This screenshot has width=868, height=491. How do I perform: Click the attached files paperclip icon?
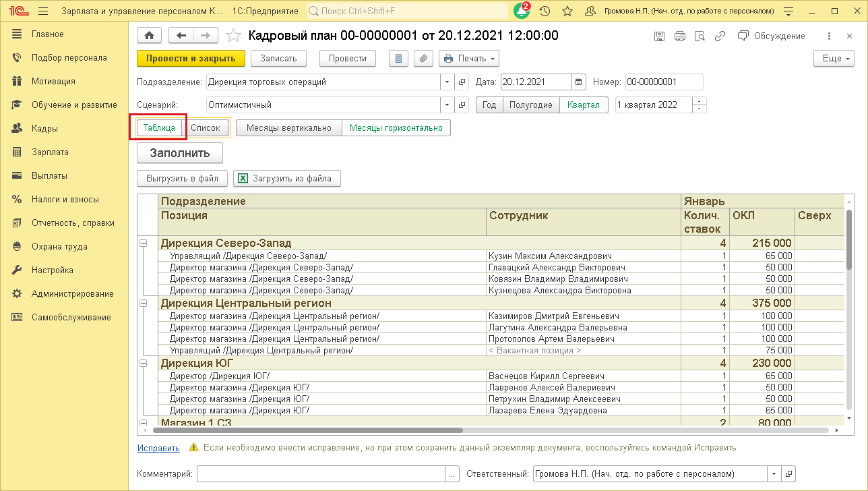423,59
